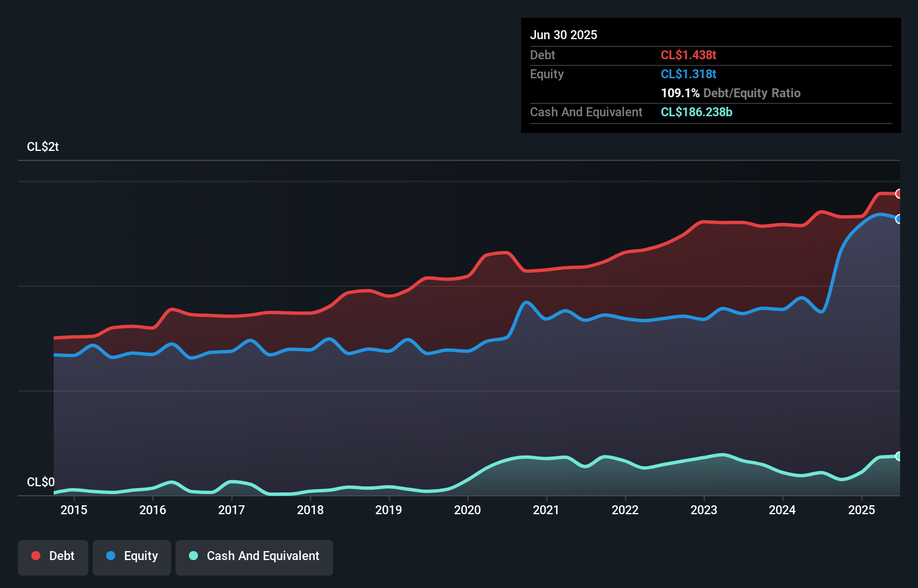Click the blue Equity endpoint marker
Image resolution: width=918 pixels, height=588 pixels.
tap(899, 219)
